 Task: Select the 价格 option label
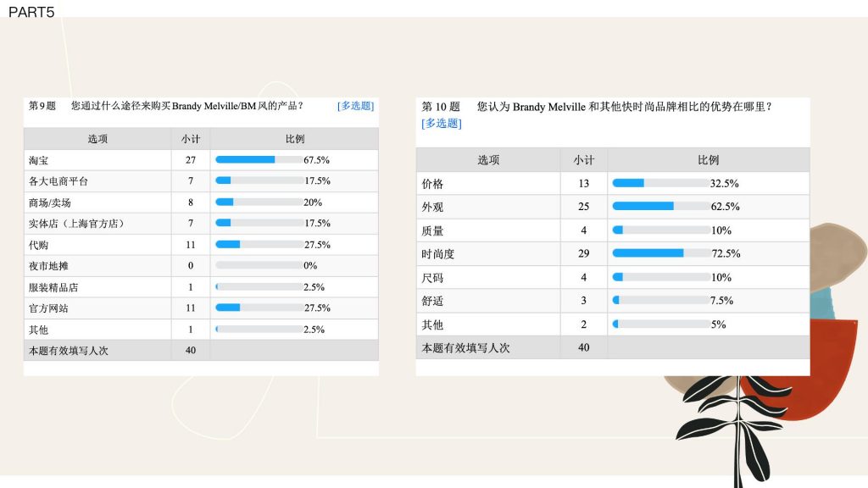(432, 184)
